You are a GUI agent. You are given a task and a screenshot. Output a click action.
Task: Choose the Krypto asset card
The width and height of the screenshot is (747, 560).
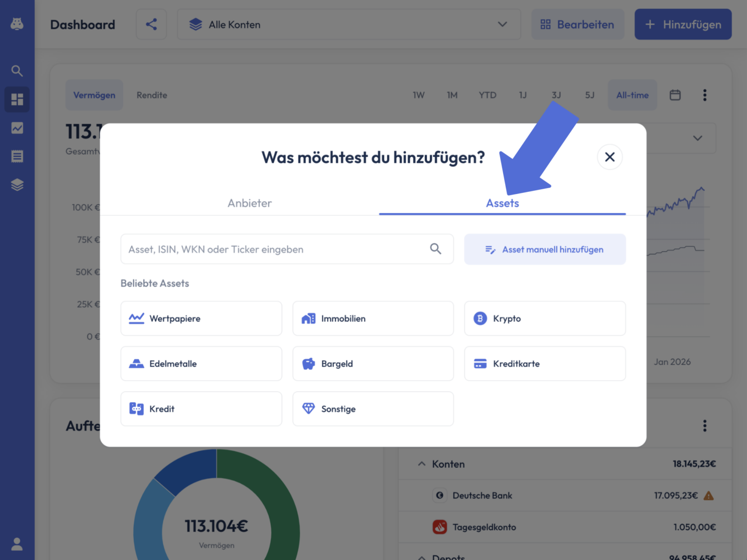pyautogui.click(x=545, y=318)
